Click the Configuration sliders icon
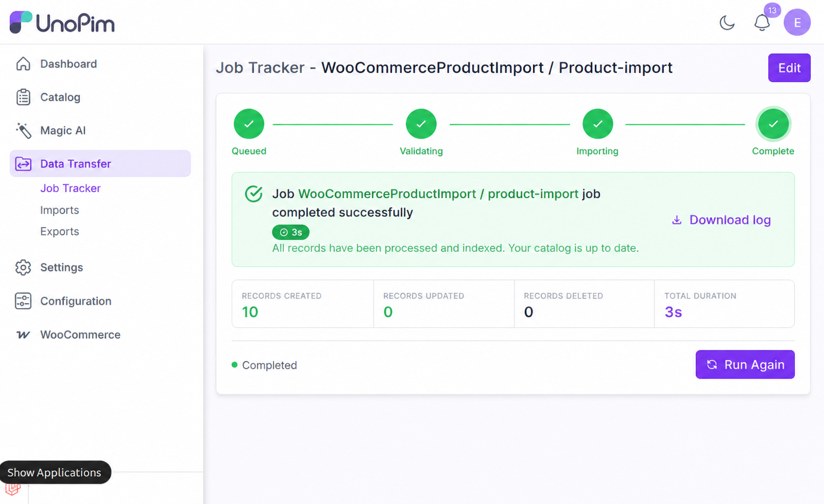The width and height of the screenshot is (824, 504). 23,301
